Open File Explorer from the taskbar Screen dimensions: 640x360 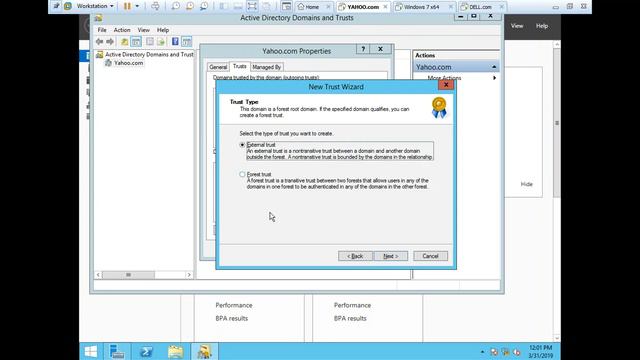click(176, 351)
